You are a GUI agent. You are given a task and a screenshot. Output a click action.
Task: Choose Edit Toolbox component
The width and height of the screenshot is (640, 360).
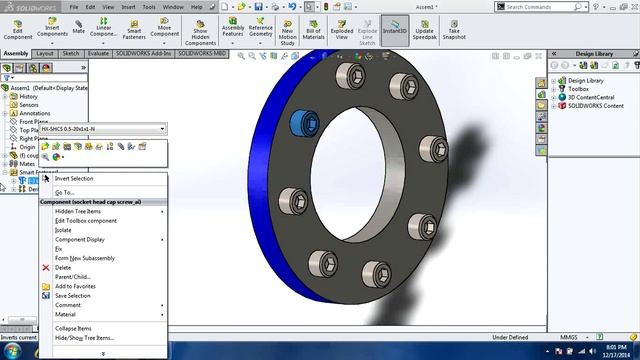click(x=103, y=221)
